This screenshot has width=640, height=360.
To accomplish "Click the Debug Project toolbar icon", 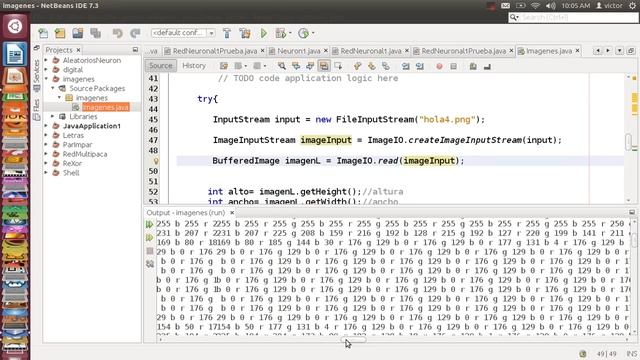I will pyautogui.click(x=281, y=33).
